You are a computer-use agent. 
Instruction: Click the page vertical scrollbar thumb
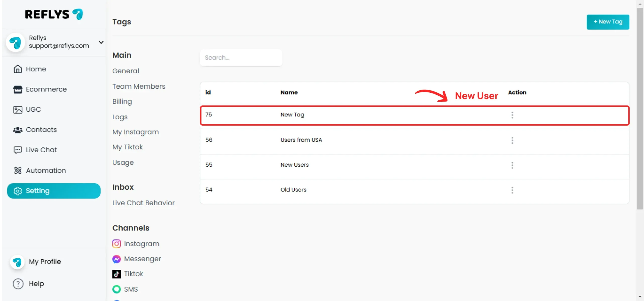click(x=640, y=109)
